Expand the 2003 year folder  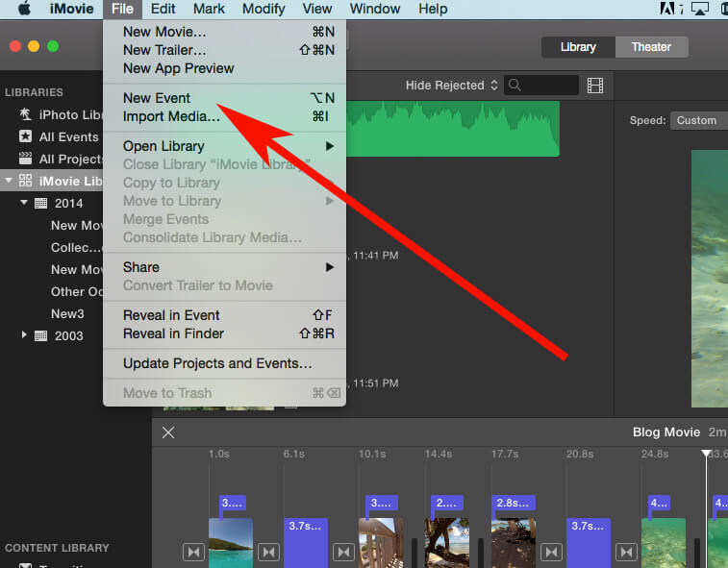tap(24, 334)
